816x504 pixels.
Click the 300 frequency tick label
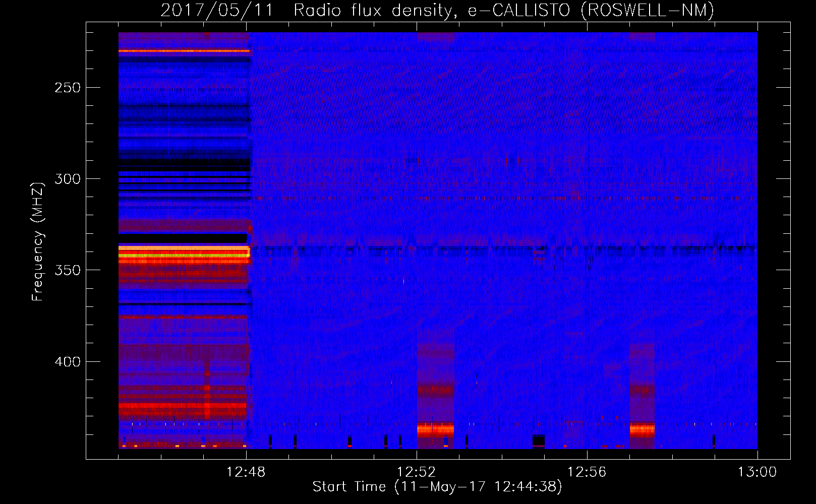tap(68, 179)
